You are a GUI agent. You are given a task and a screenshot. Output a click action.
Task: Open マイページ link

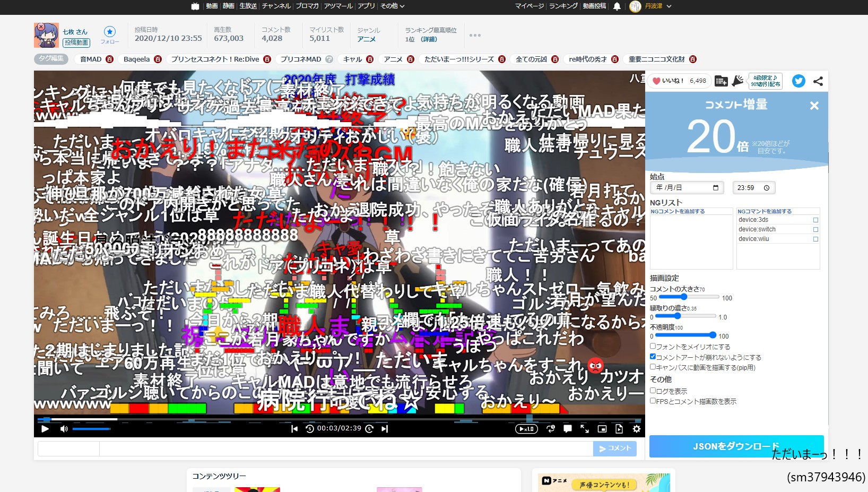530,6
